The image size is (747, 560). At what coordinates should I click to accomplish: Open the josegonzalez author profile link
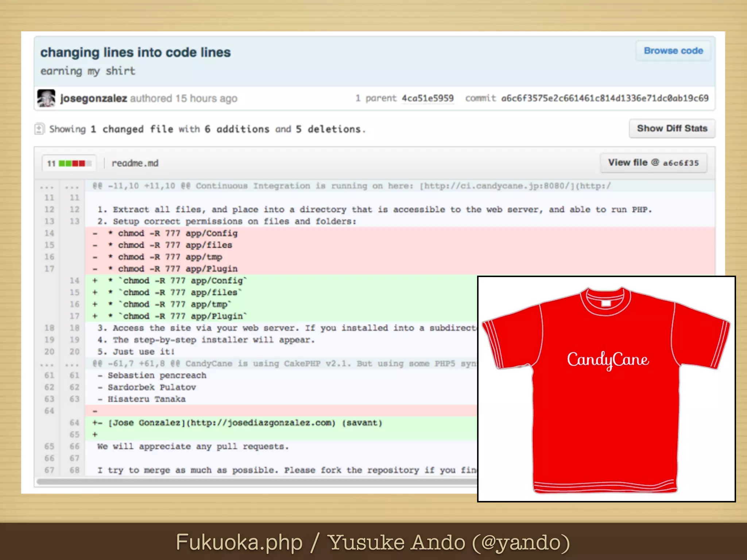tap(94, 98)
